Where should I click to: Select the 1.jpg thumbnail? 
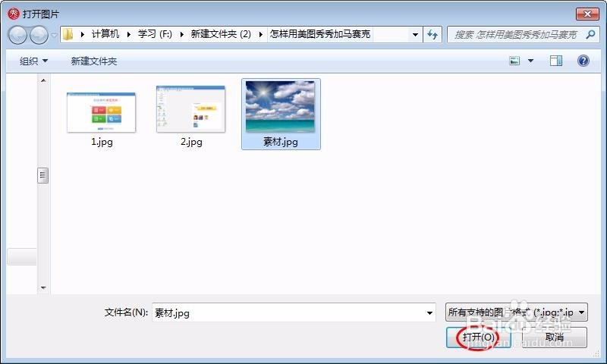click(102, 112)
